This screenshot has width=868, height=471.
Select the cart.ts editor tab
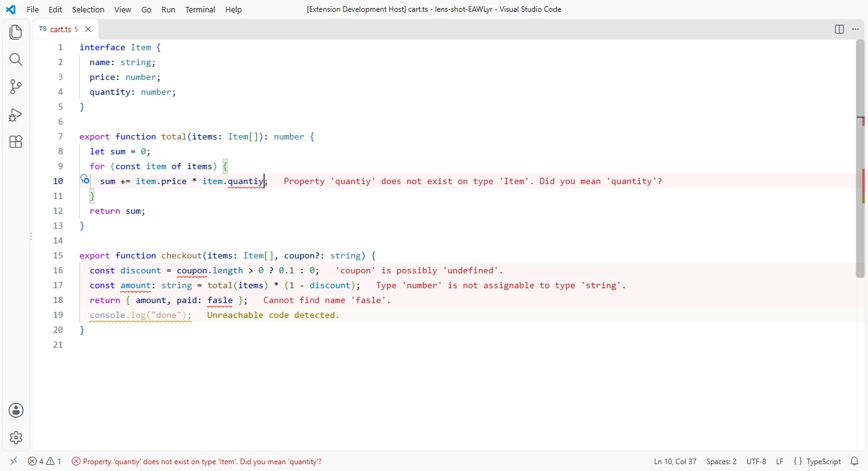pyautogui.click(x=65, y=29)
